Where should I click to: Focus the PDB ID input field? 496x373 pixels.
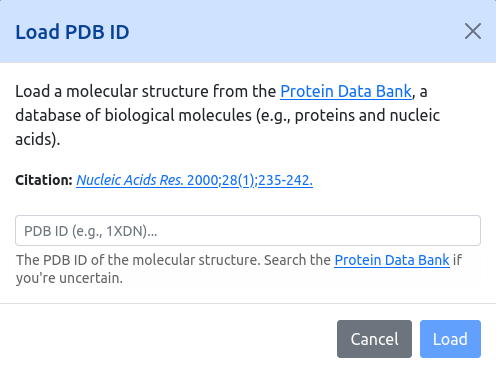click(x=248, y=231)
